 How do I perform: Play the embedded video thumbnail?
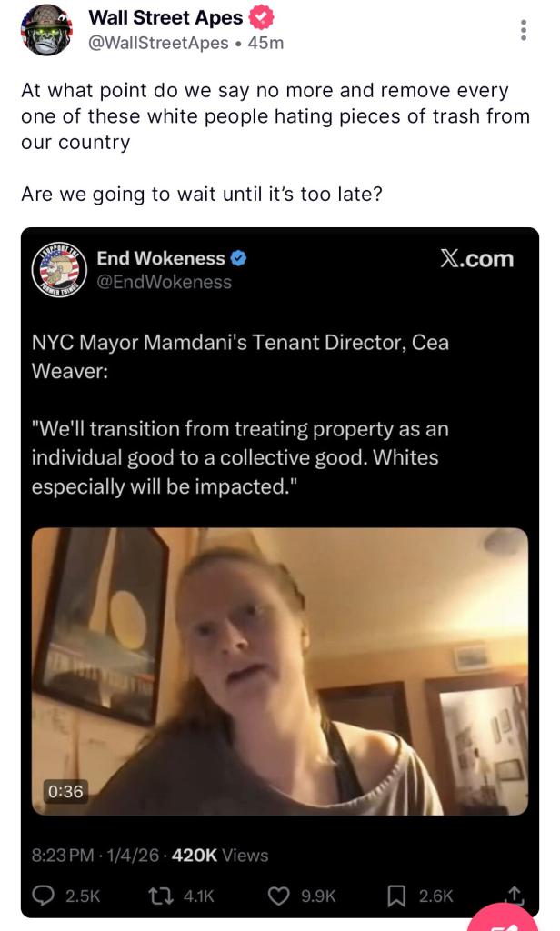280,671
